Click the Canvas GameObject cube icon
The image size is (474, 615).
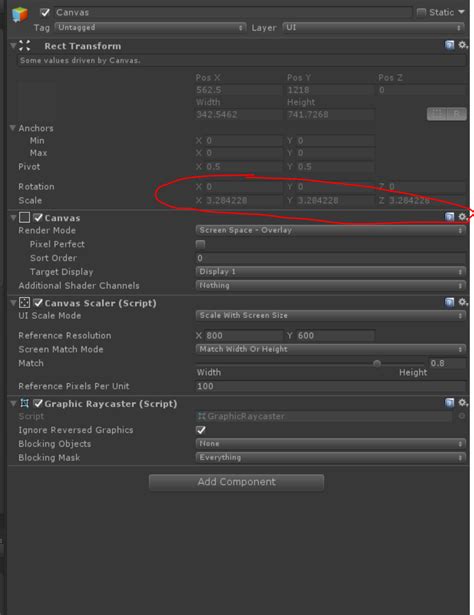click(20, 15)
